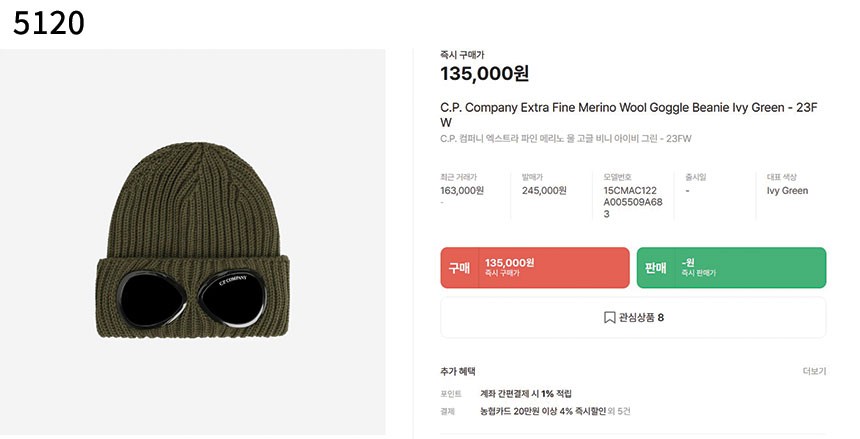Click the recent trade price 163,000원
860x439 pixels.
tap(462, 190)
